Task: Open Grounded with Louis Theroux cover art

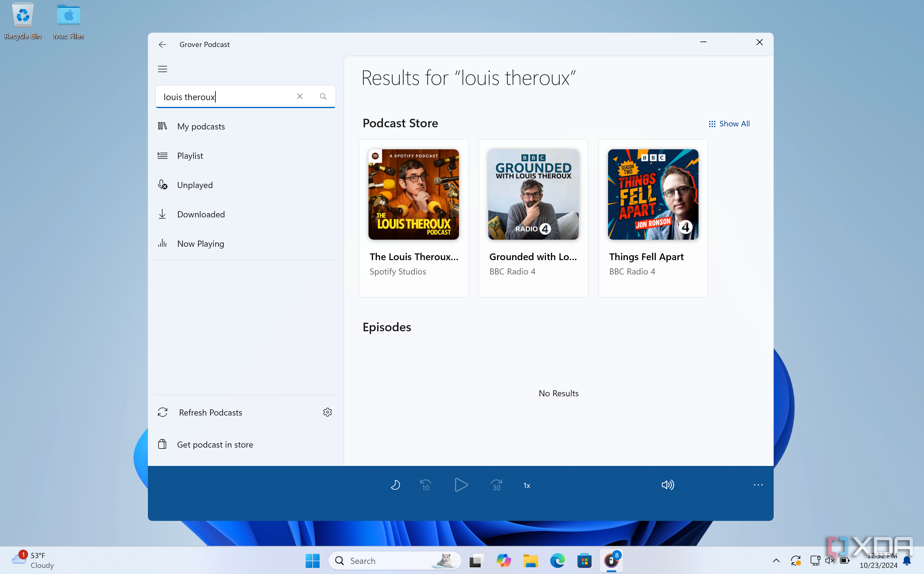Action: point(533,194)
